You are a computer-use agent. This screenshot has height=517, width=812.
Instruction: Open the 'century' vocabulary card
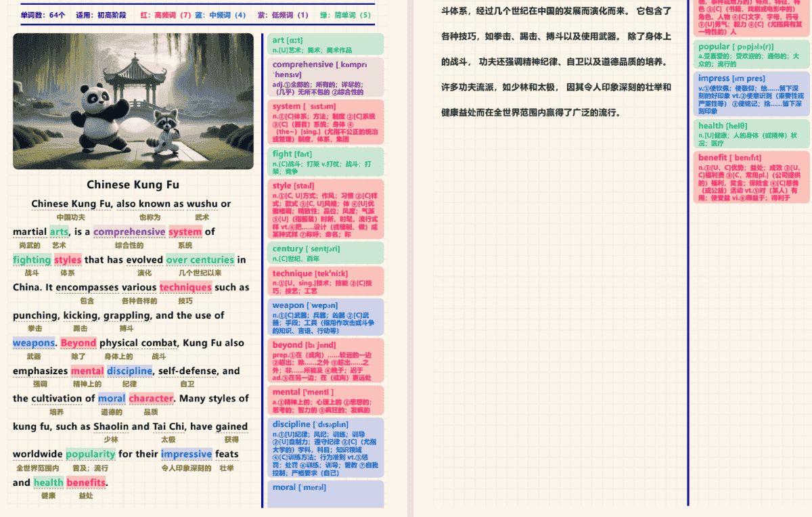point(325,253)
